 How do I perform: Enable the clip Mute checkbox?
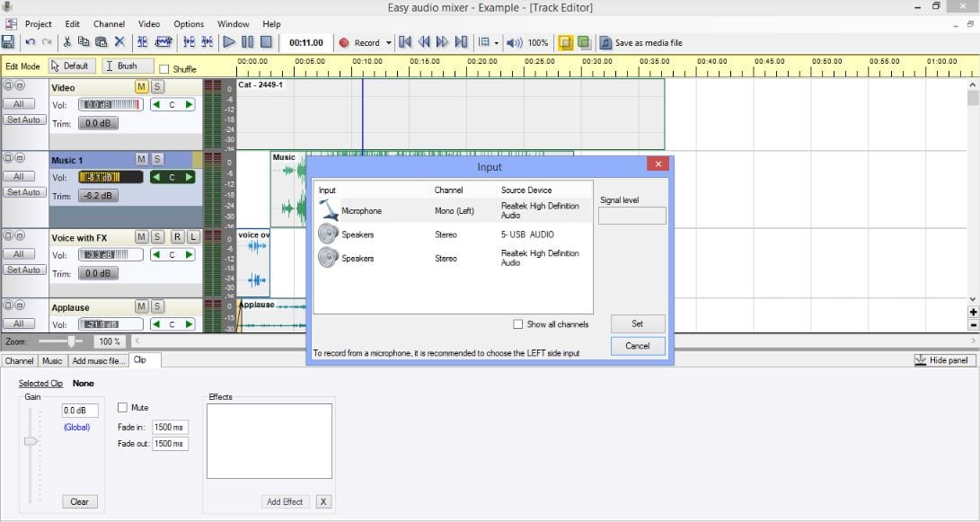coord(122,407)
